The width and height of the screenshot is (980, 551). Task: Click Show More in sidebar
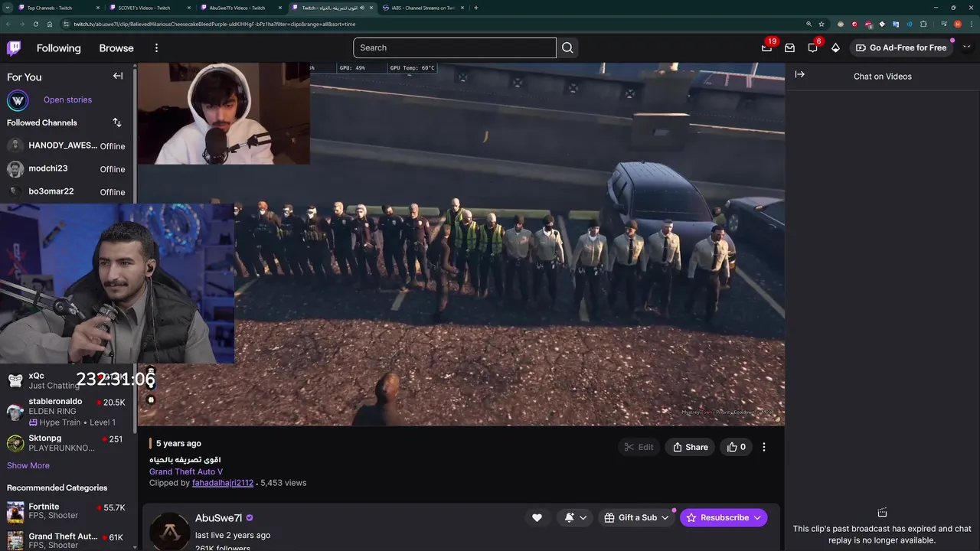pyautogui.click(x=28, y=465)
